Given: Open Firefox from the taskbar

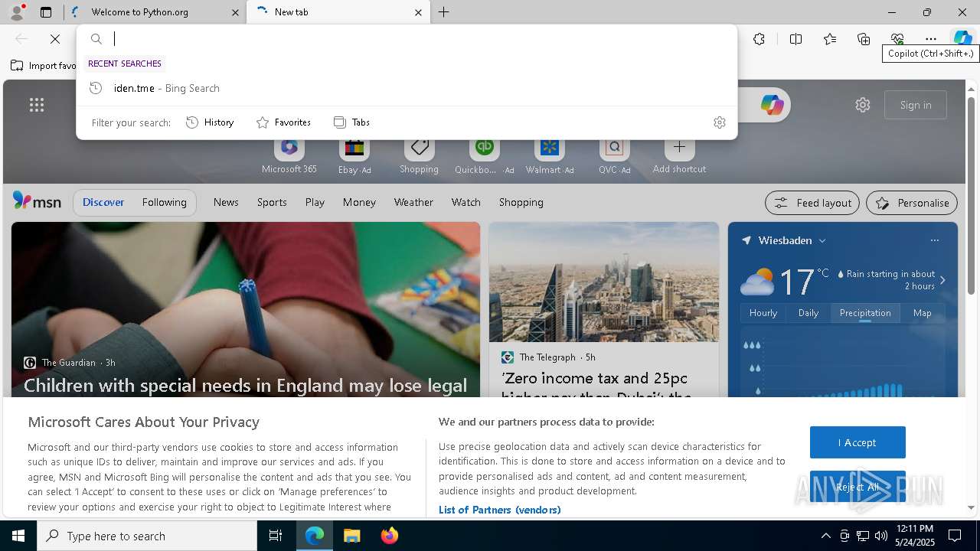Looking at the screenshot, I should tap(390, 536).
